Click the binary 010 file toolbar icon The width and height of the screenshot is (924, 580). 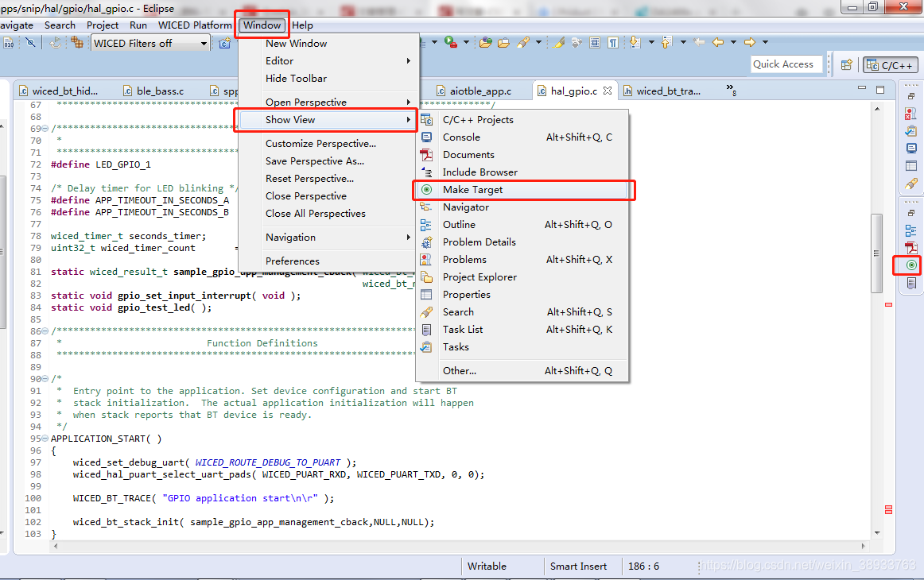(x=8, y=42)
